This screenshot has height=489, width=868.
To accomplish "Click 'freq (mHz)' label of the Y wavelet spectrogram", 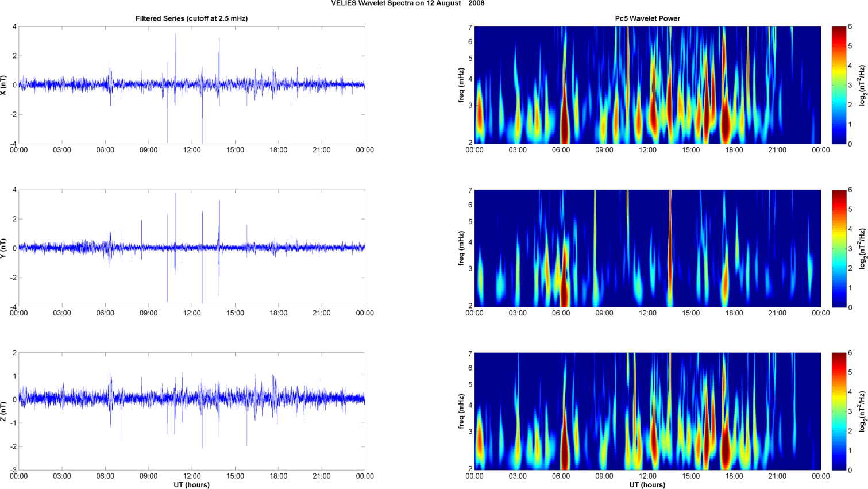I will point(461,248).
